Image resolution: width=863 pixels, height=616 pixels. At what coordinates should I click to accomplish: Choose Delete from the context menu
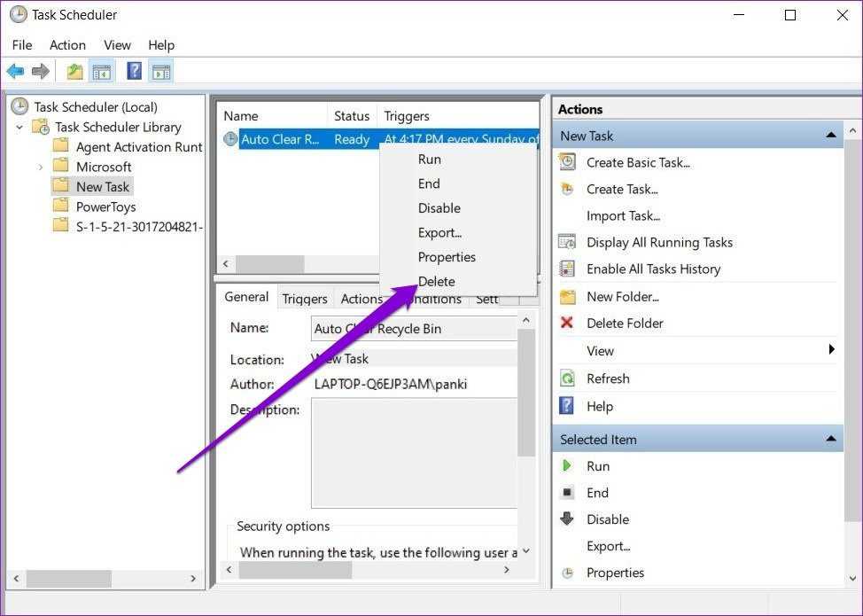(436, 281)
